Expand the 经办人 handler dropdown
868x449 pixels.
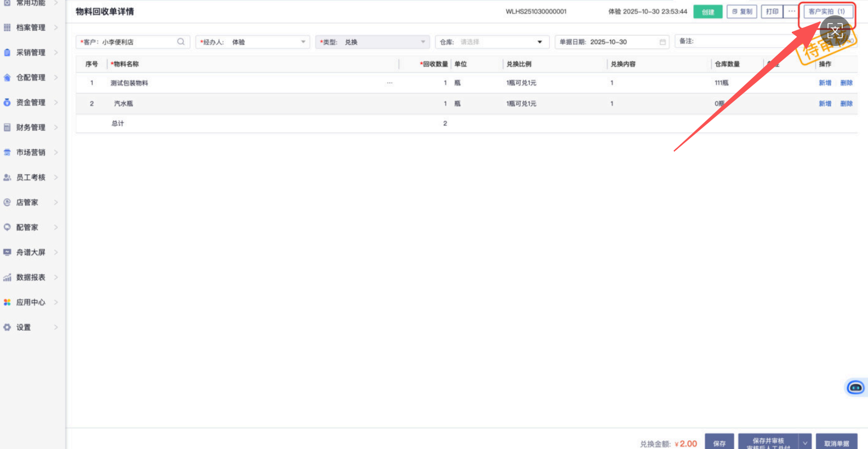[x=303, y=42]
